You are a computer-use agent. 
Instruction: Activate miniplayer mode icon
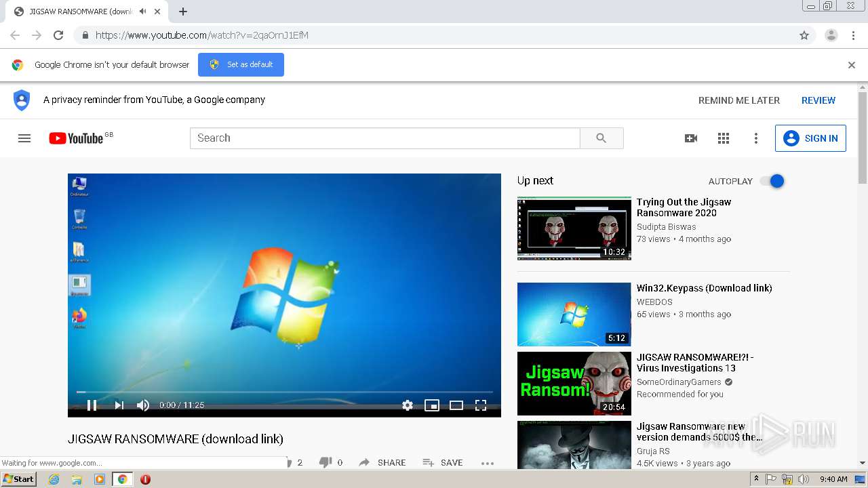click(x=432, y=405)
